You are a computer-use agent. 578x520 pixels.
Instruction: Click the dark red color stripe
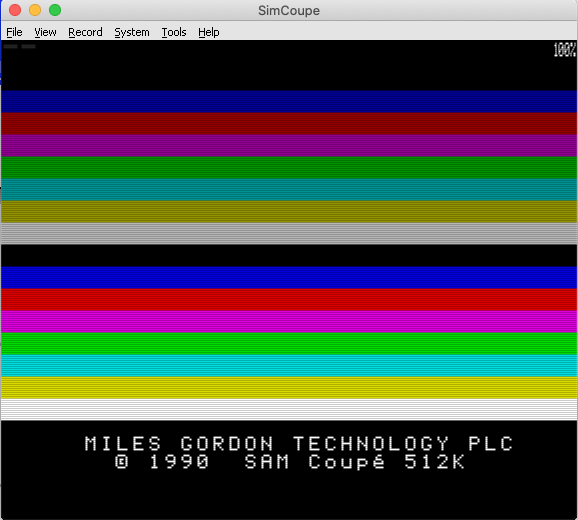tap(289, 123)
